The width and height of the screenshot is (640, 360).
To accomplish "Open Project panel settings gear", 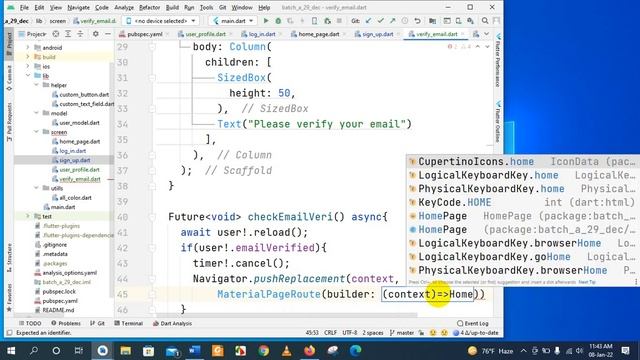I will pyautogui.click(x=96, y=34).
